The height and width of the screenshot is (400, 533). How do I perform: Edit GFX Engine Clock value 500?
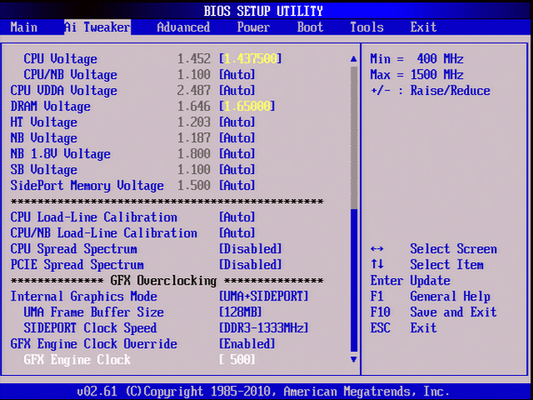point(237,360)
